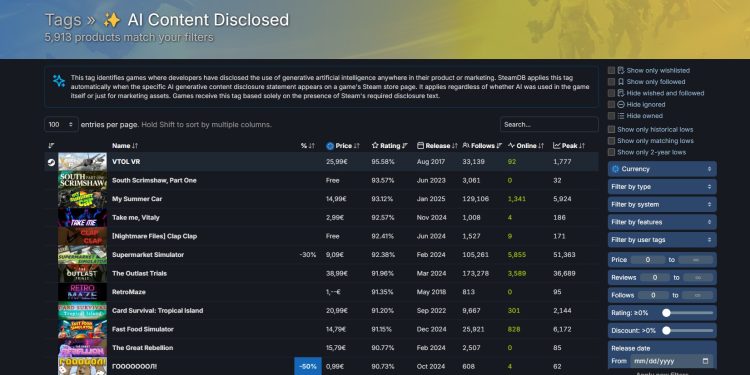The height and width of the screenshot is (375, 750).
Task: Sort by discount percent column header
Action: 308,146
